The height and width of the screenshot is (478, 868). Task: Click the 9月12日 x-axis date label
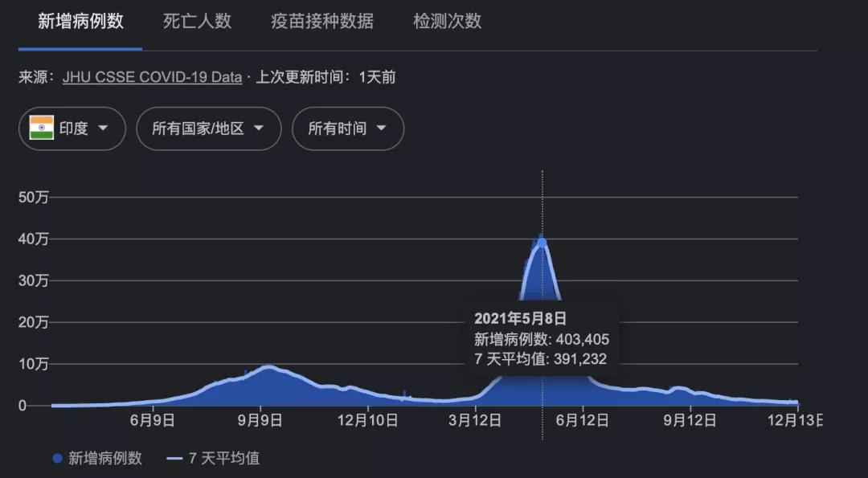coord(690,420)
